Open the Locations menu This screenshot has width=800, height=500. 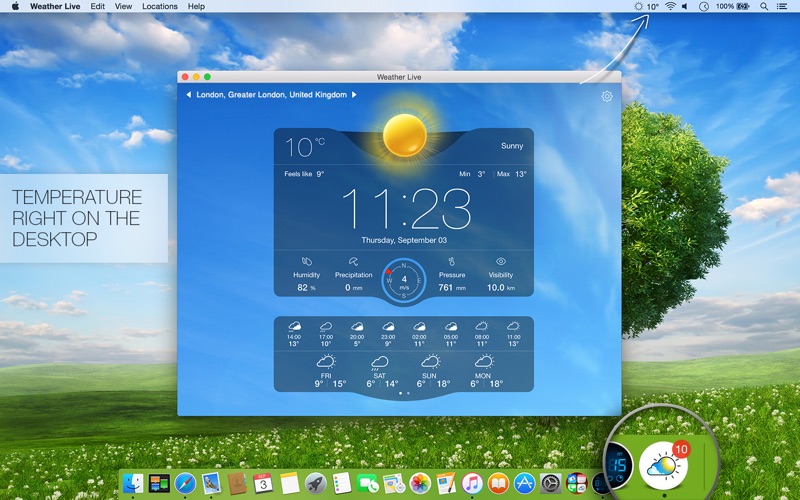pos(159,6)
